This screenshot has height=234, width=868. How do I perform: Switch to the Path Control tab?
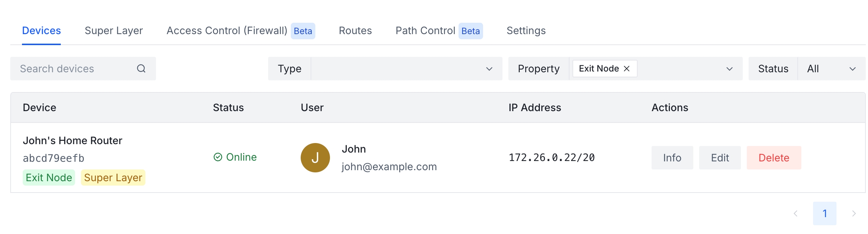425,31
